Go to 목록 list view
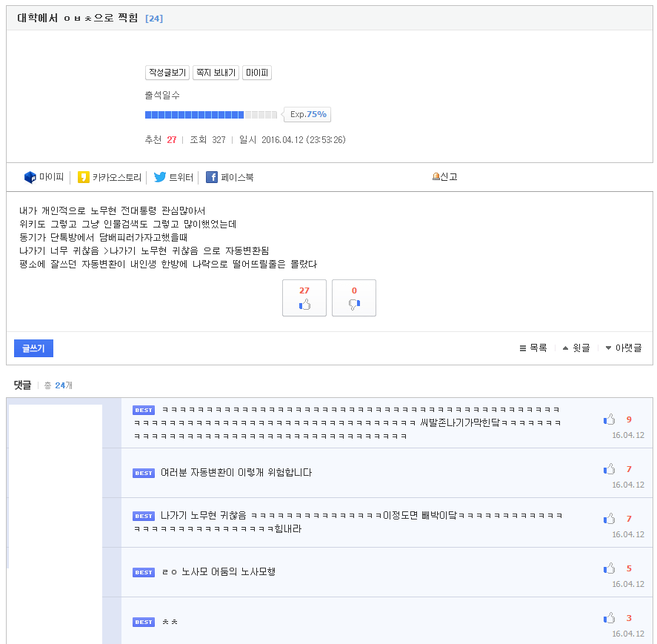 tap(533, 348)
